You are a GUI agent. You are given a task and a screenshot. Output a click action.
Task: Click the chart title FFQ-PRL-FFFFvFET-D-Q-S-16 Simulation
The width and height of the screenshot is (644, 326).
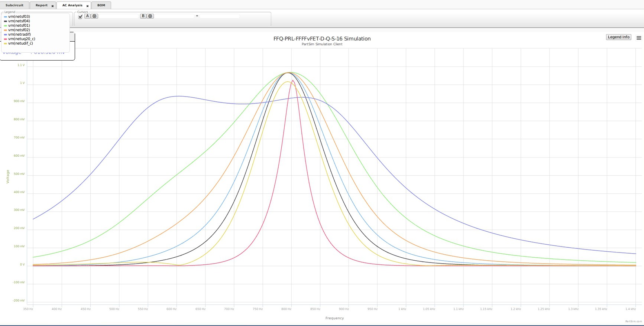(x=322, y=39)
